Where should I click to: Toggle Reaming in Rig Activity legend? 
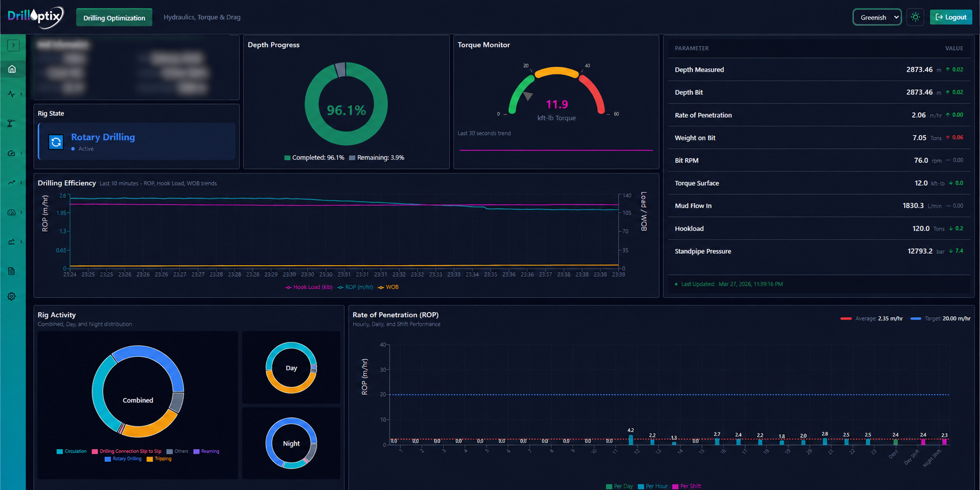(x=206, y=451)
